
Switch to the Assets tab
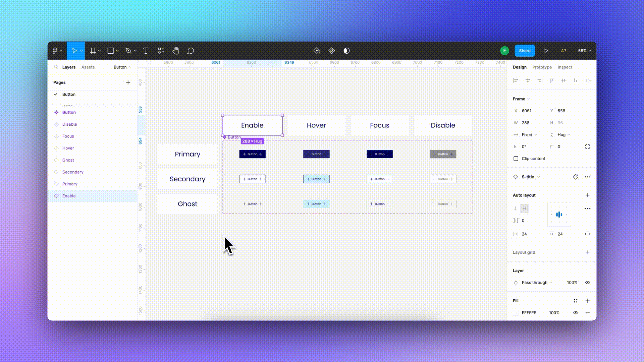88,67
